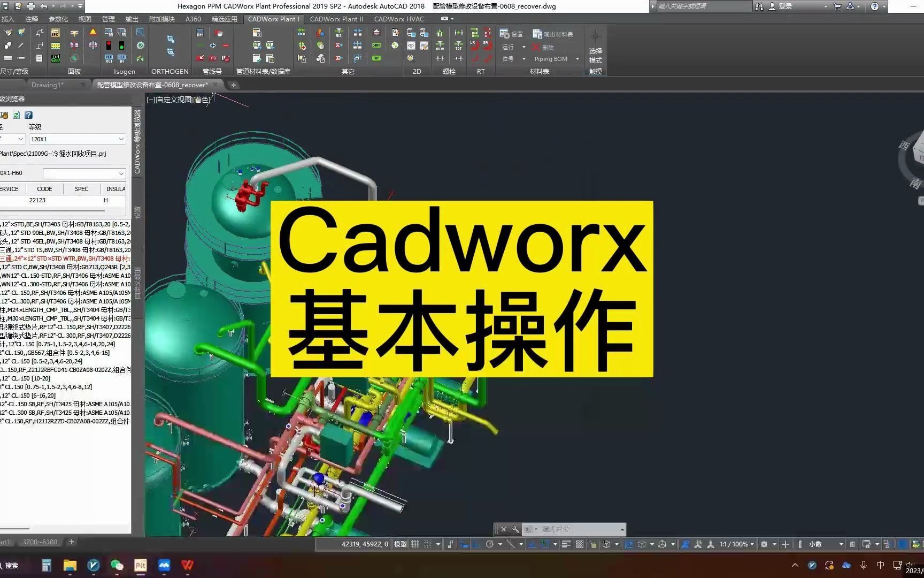This screenshot has width=924, height=578.
Task: Toggle model space button in status bar
Action: point(401,544)
